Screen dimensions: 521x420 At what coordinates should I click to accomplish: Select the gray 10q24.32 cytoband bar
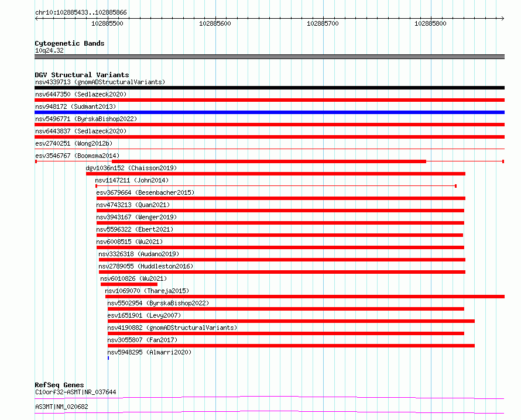coord(269,57)
